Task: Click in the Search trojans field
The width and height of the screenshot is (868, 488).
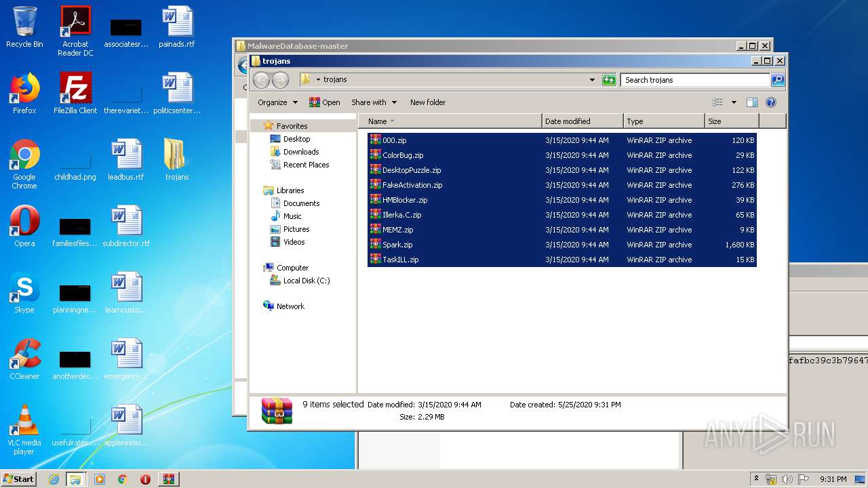Action: [x=695, y=80]
